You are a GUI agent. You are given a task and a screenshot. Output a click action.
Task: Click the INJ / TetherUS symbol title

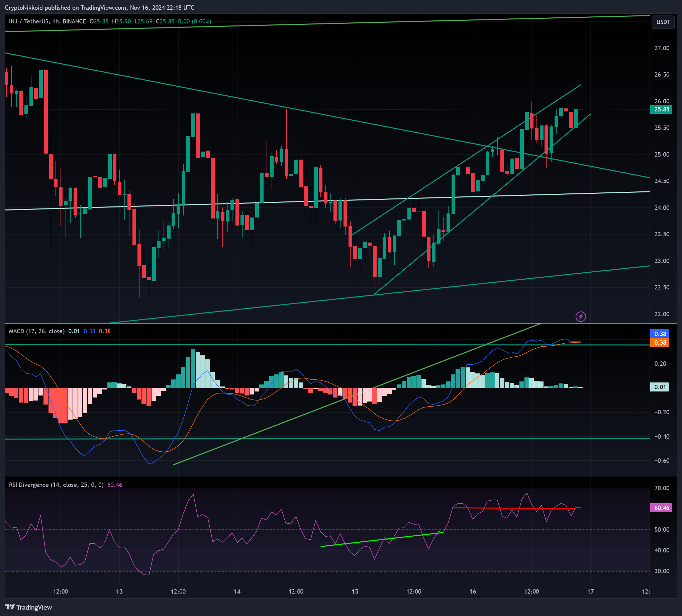tap(47, 21)
